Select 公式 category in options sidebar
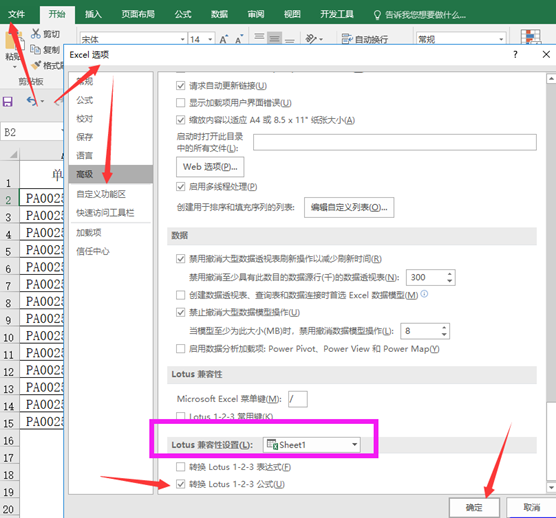 coord(111,100)
